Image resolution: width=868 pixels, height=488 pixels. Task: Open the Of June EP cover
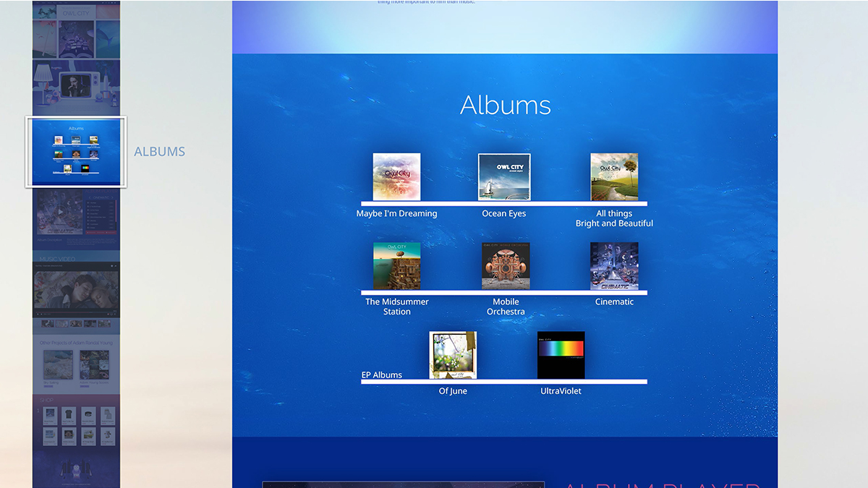point(453,355)
